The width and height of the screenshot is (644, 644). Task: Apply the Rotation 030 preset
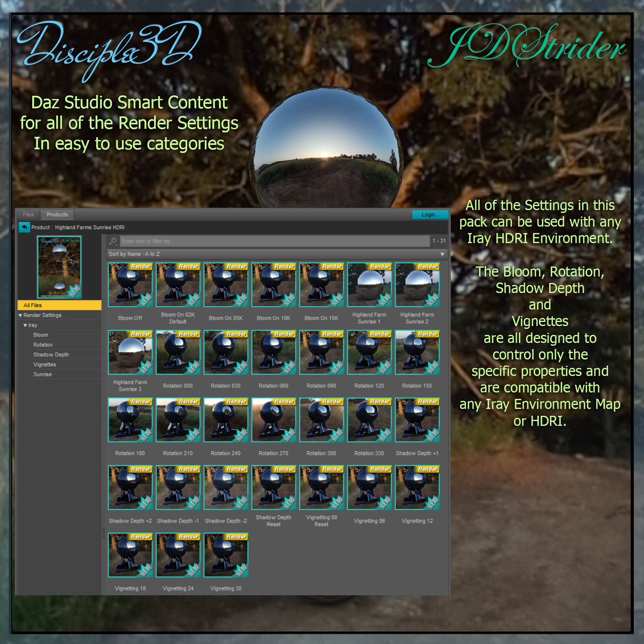pos(226,353)
